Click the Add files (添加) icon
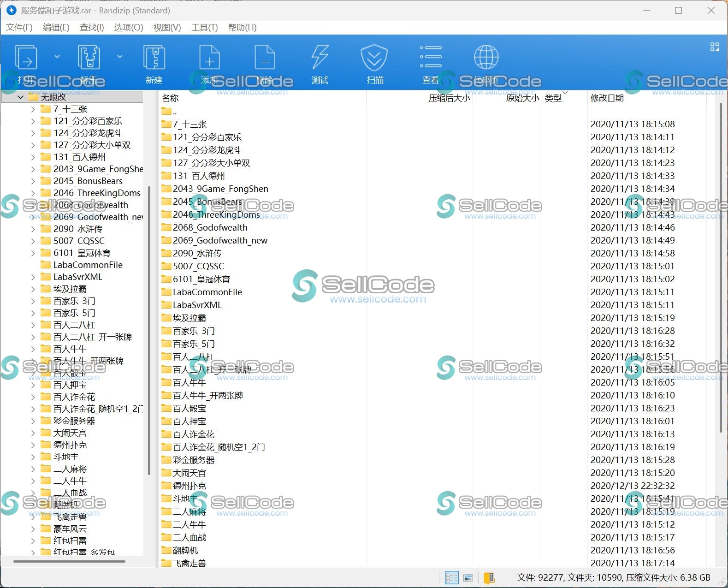Screen dimensions: 728x588 pos(209,58)
